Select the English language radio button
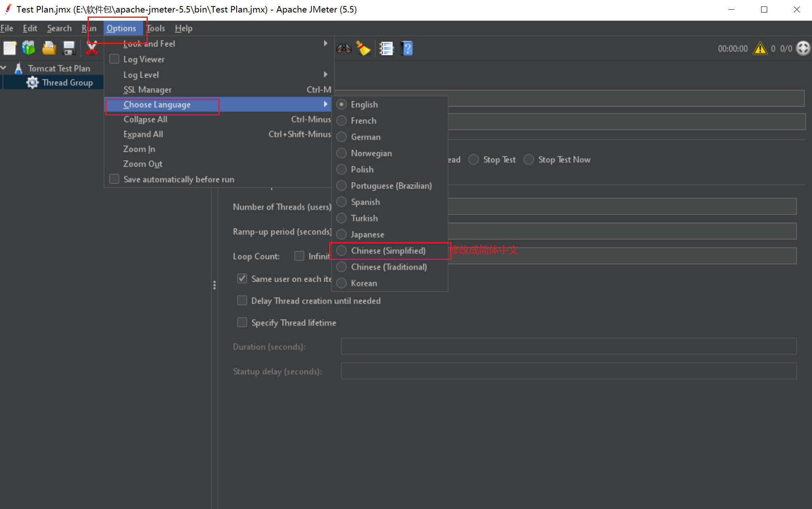This screenshot has height=509, width=812. 342,105
